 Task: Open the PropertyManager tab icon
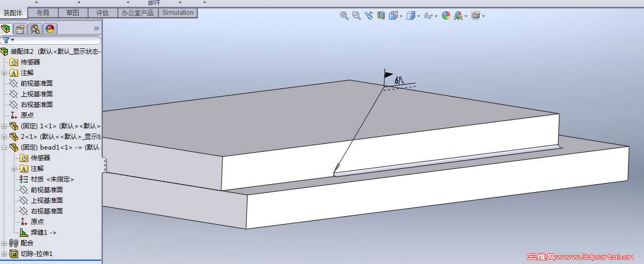[20, 29]
